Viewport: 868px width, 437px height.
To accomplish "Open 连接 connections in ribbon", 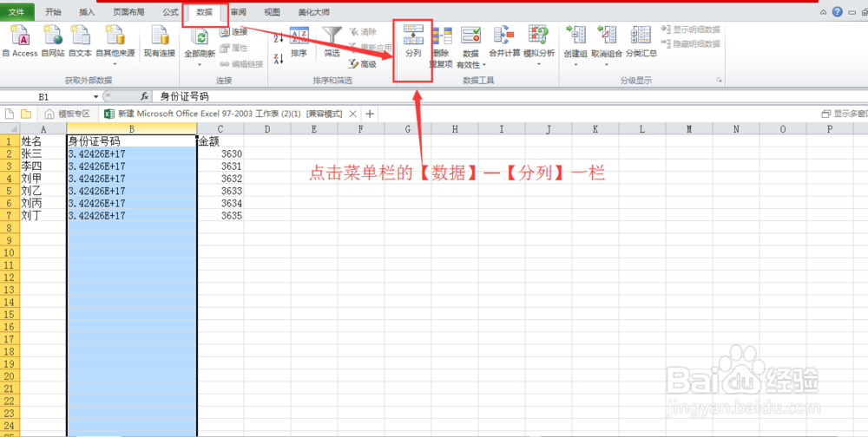I will [233, 31].
